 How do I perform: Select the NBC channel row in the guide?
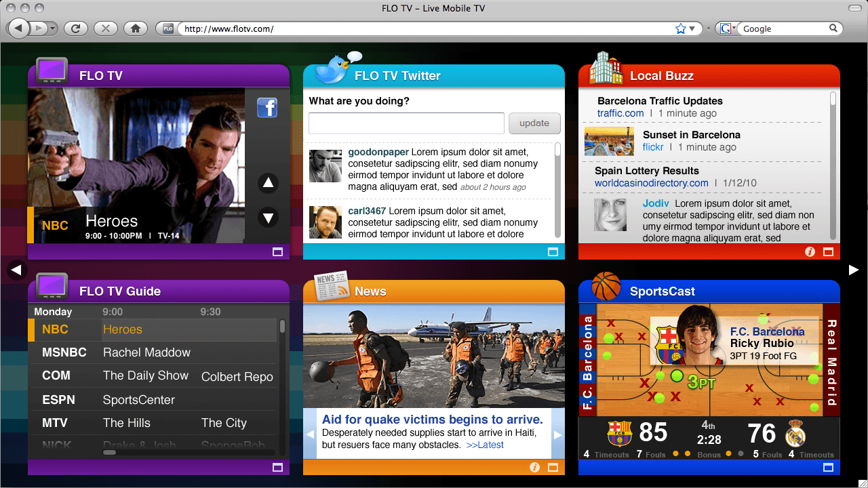click(x=153, y=329)
